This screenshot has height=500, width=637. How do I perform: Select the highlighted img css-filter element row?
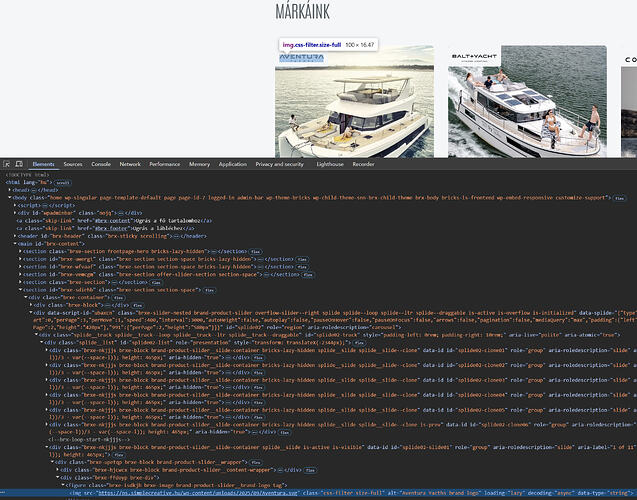[x=300, y=493]
